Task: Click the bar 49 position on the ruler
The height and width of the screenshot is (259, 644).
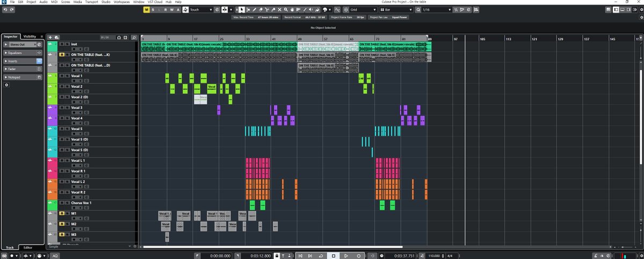Action: (298, 39)
